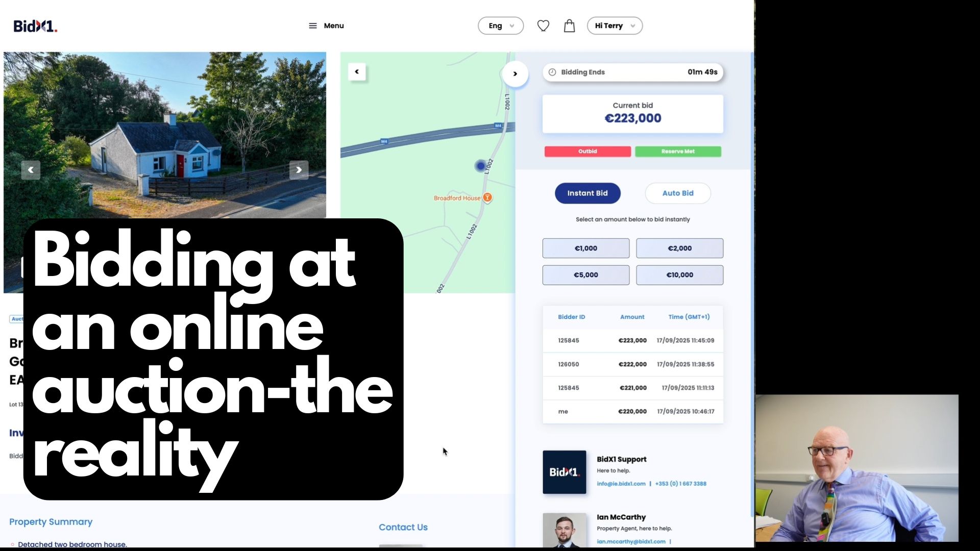The height and width of the screenshot is (551, 980).
Task: Click the 01m 49s countdown timer
Action: pyautogui.click(x=702, y=72)
